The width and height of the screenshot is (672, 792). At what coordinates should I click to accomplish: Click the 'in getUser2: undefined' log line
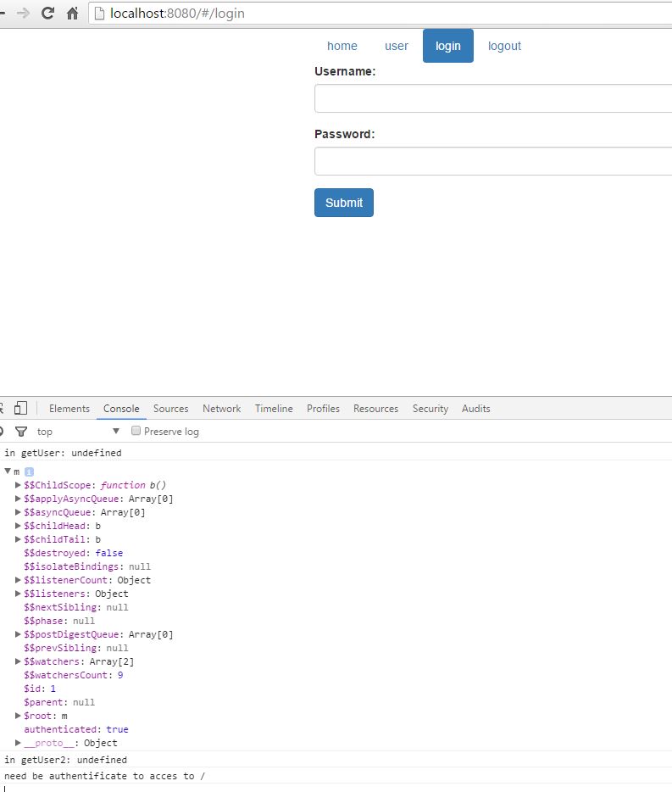tap(65, 760)
